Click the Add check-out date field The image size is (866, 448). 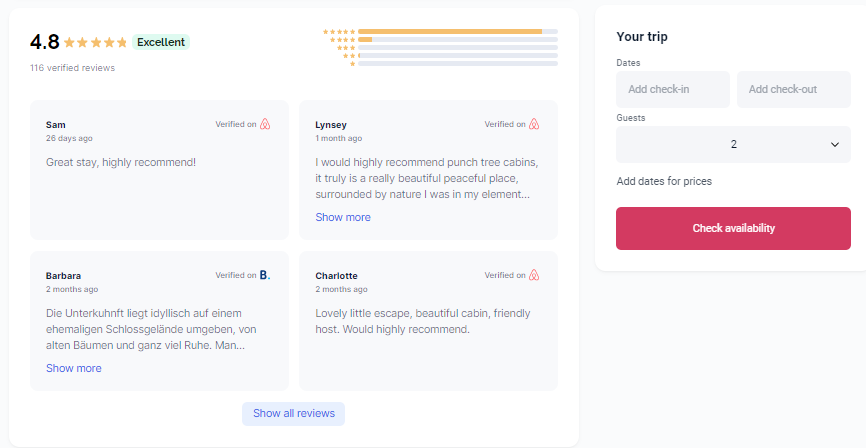(793, 90)
